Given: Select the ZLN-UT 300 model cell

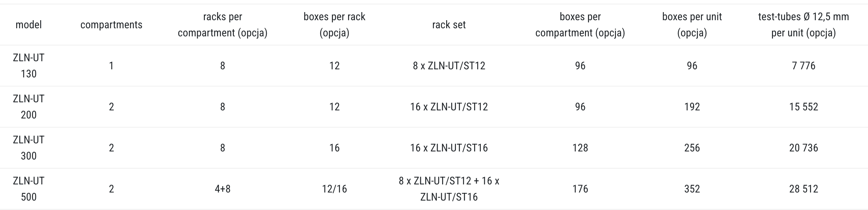Looking at the screenshot, I should 29,148.
